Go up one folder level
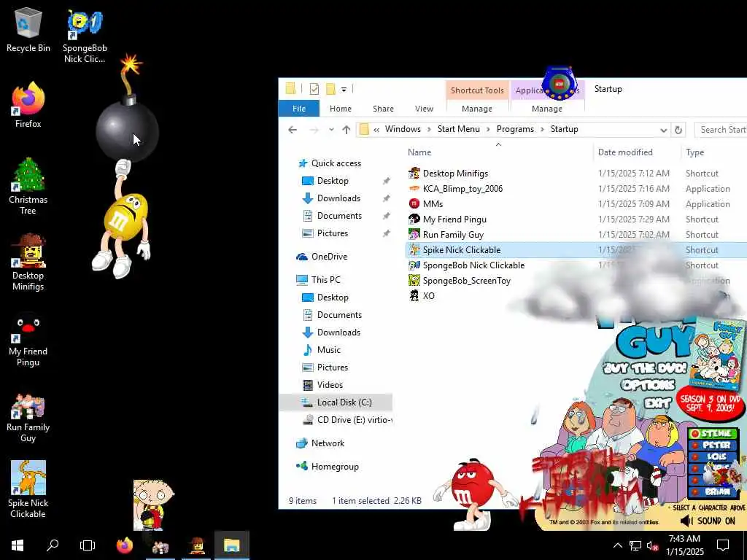Image resolution: width=747 pixels, height=560 pixels. click(x=347, y=130)
